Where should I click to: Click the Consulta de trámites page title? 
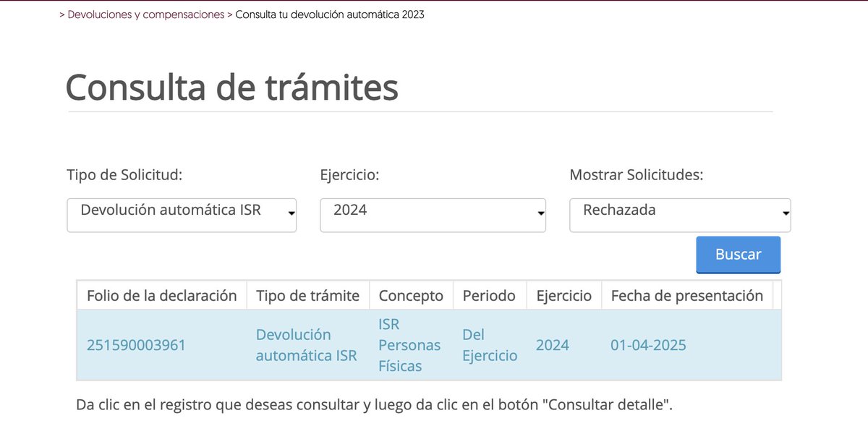coord(231,88)
